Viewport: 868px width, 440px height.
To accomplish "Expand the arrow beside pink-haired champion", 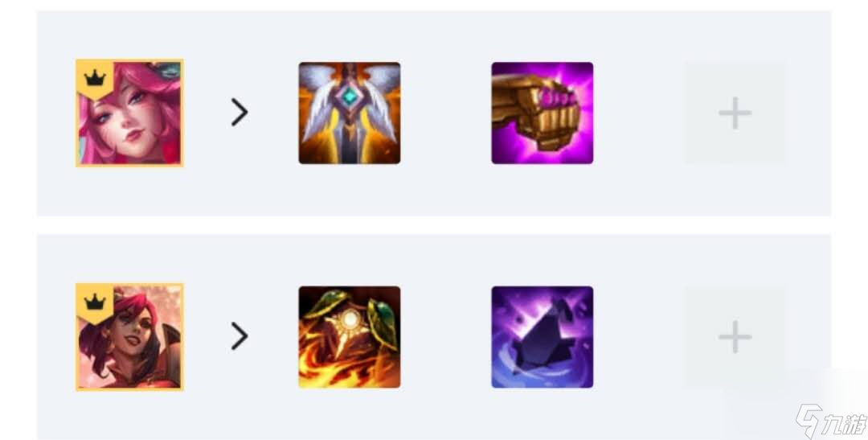I will 240,113.
